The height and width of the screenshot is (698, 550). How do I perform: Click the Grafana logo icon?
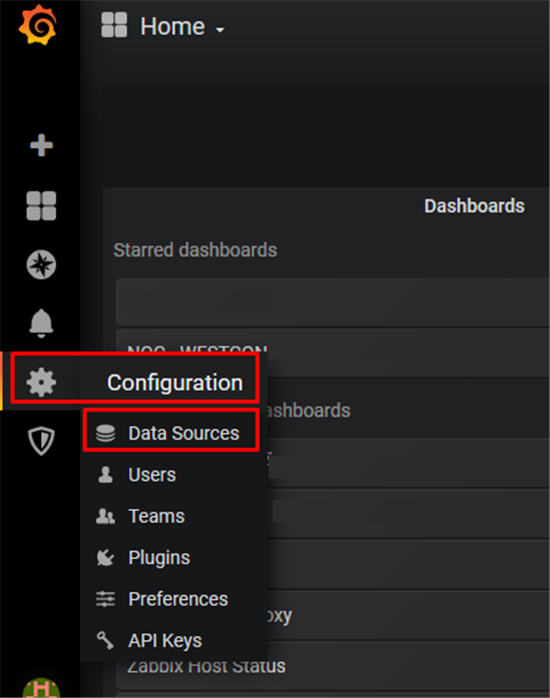pos(38,25)
